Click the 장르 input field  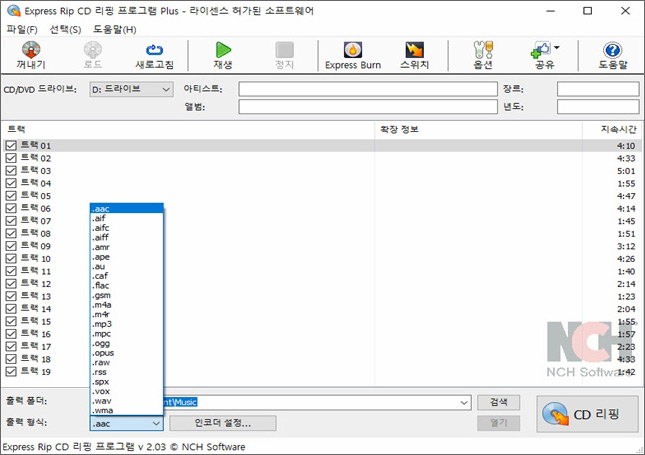click(598, 89)
